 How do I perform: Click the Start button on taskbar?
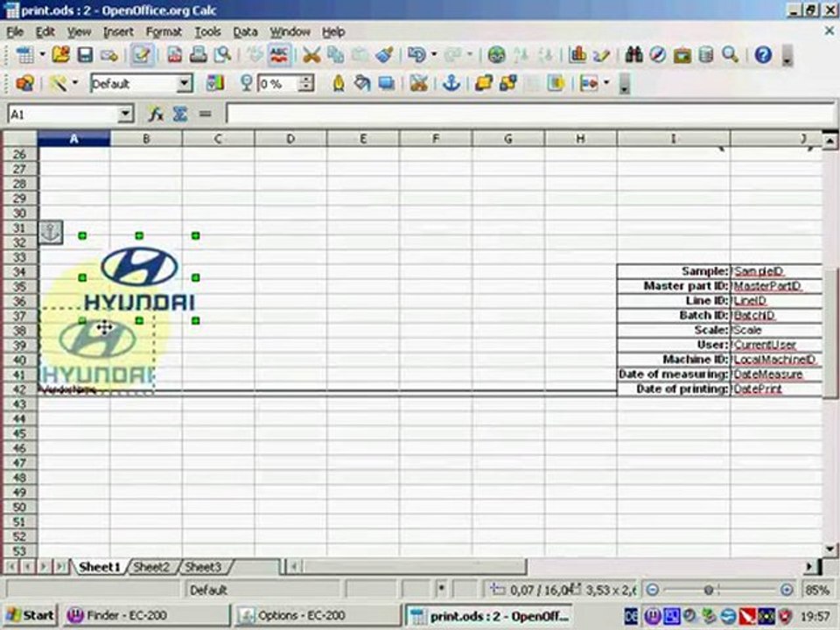point(30,615)
